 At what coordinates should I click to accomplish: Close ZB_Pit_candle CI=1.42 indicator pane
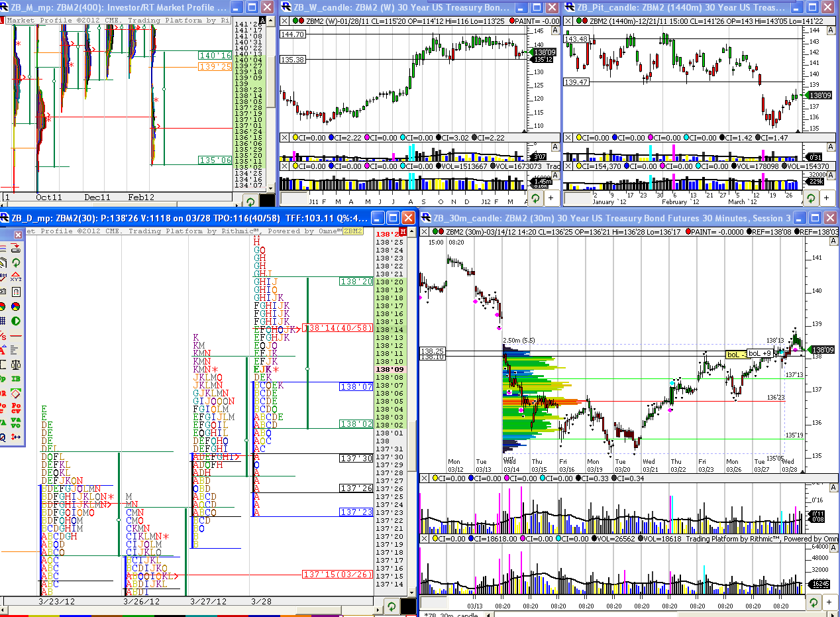(x=568, y=137)
